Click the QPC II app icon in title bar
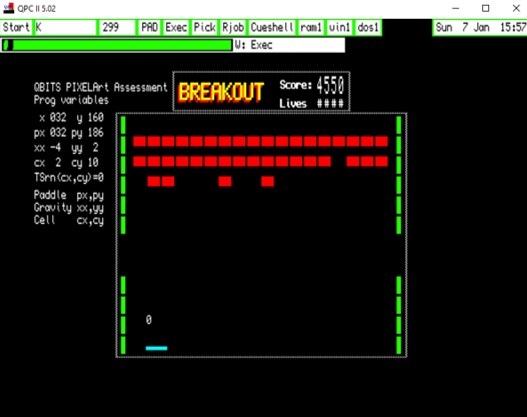 8,8
